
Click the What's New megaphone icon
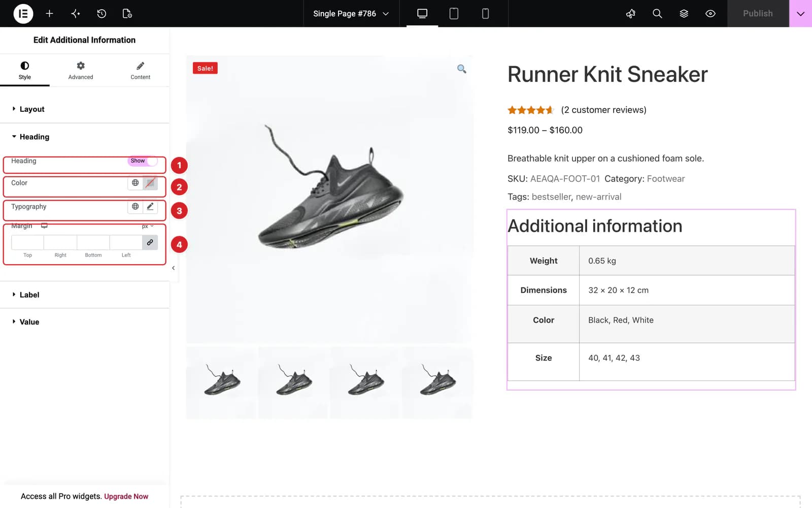coord(631,14)
